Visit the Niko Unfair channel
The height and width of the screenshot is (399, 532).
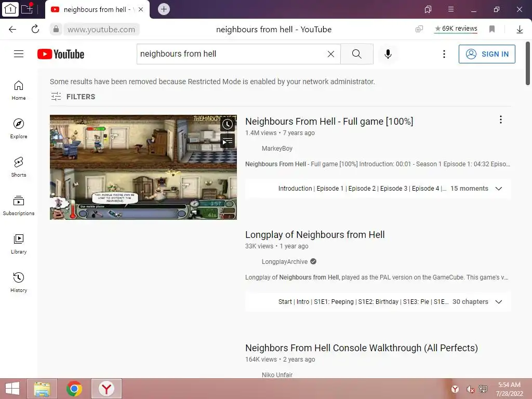(277, 375)
